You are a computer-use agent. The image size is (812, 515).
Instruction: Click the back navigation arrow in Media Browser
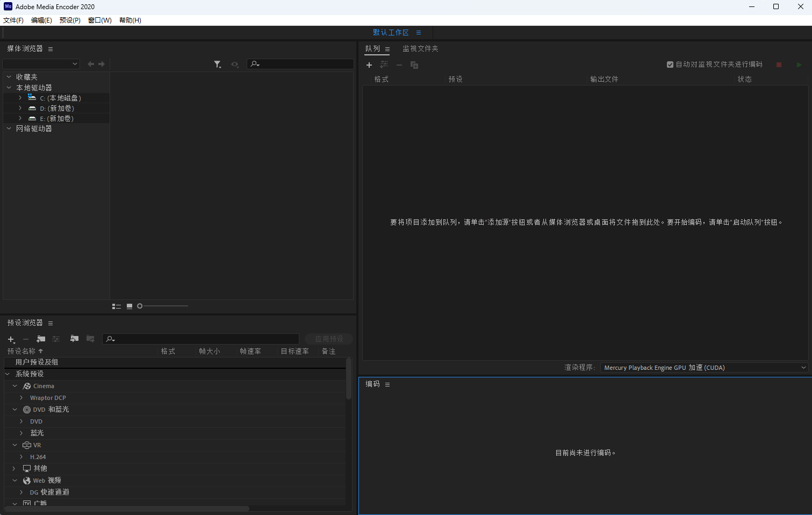(x=90, y=64)
